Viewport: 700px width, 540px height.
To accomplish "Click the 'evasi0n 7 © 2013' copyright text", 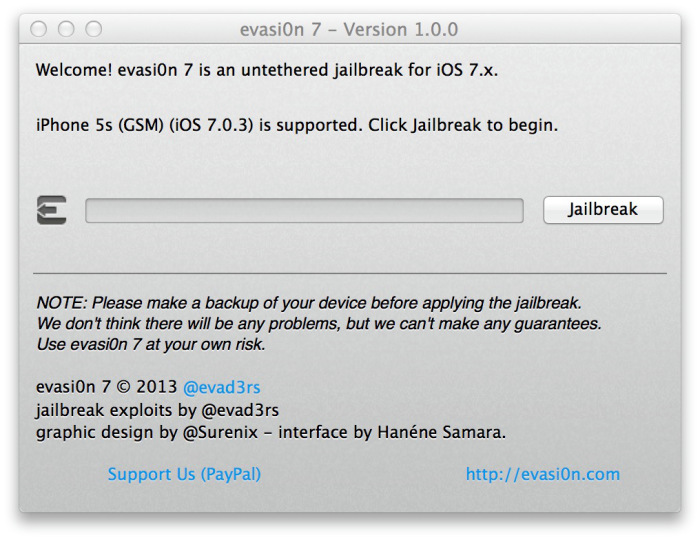I will click(x=106, y=387).
